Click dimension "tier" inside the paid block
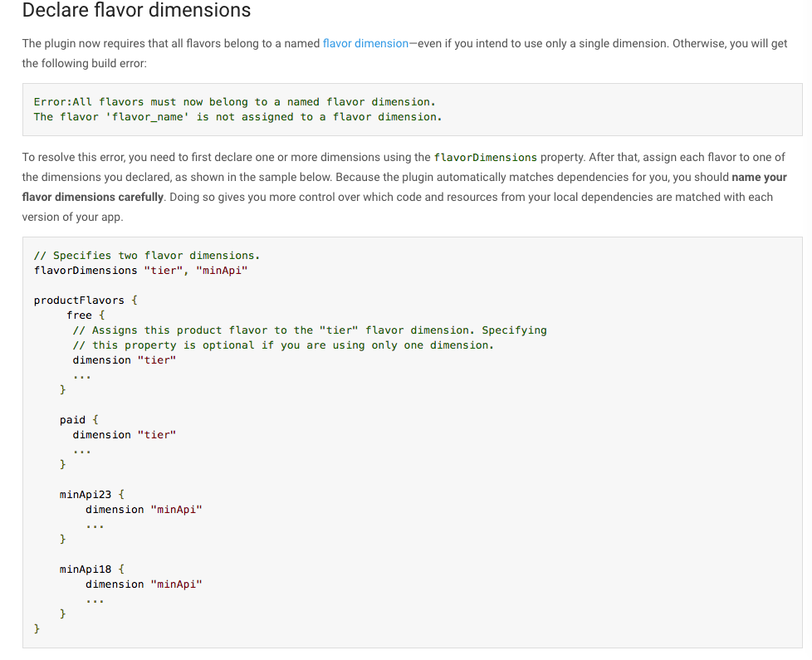 (125, 435)
